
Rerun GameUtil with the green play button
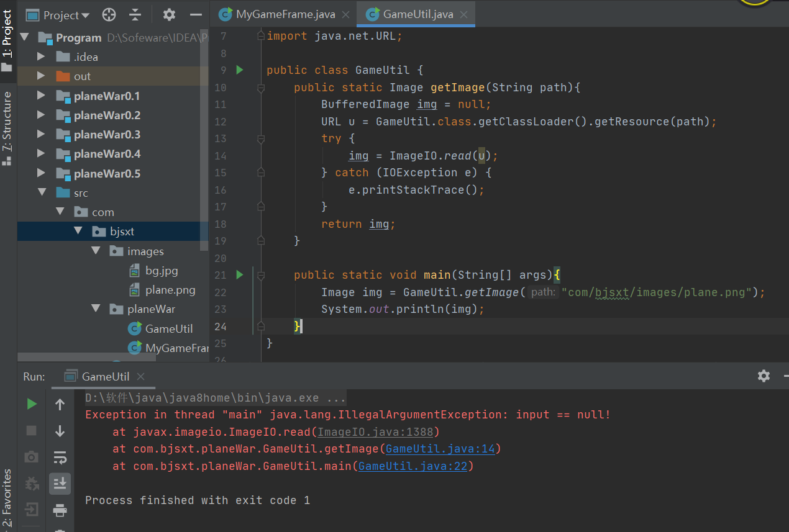(31, 405)
